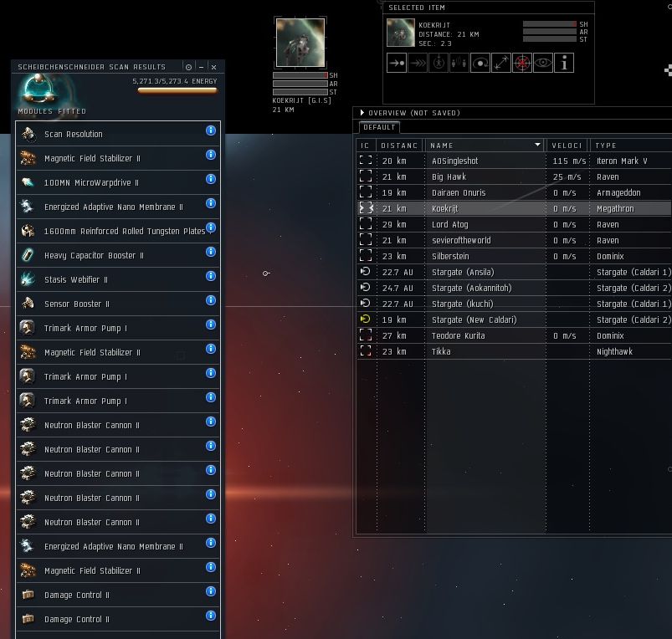Toggle Look At with the eye icon

[x=543, y=63]
